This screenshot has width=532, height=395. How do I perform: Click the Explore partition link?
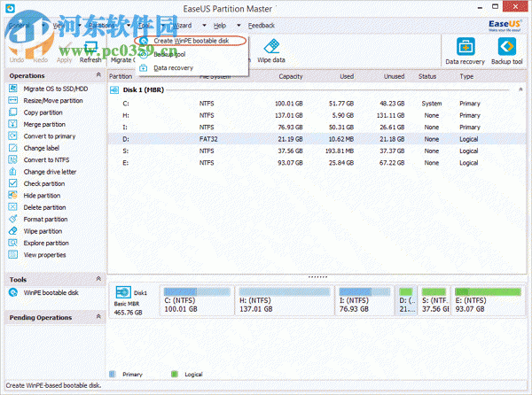pyautogui.click(x=46, y=243)
